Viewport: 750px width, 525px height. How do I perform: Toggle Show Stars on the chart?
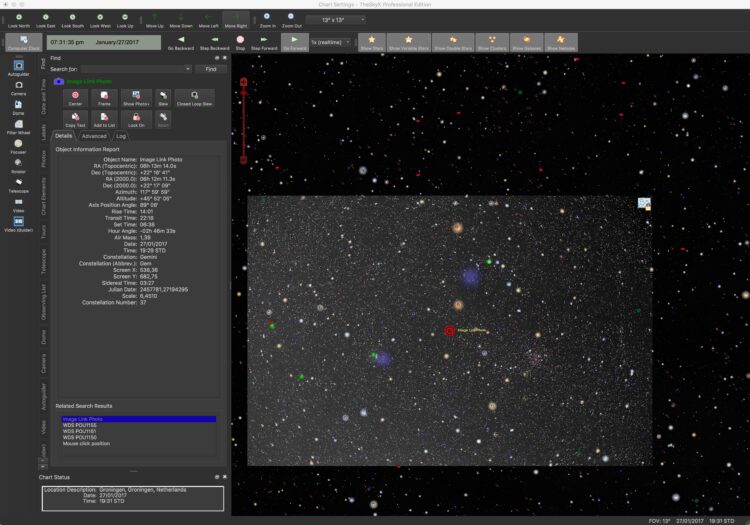coord(372,40)
